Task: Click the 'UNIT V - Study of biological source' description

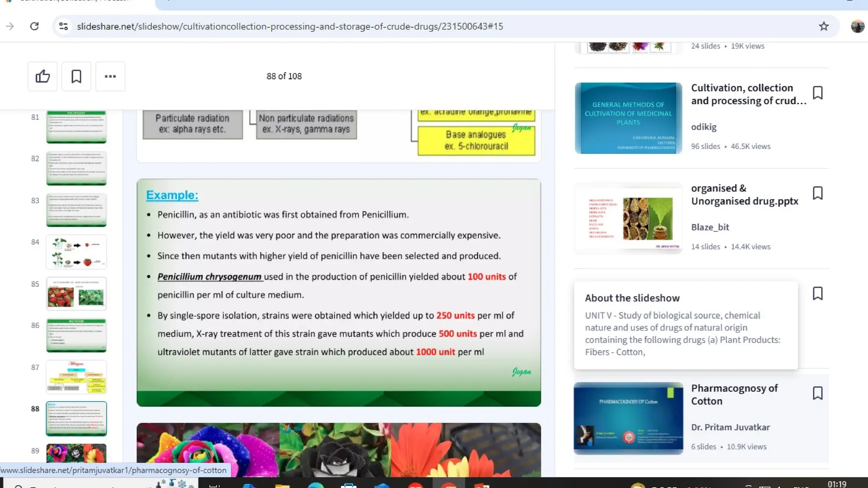Action: point(682,333)
